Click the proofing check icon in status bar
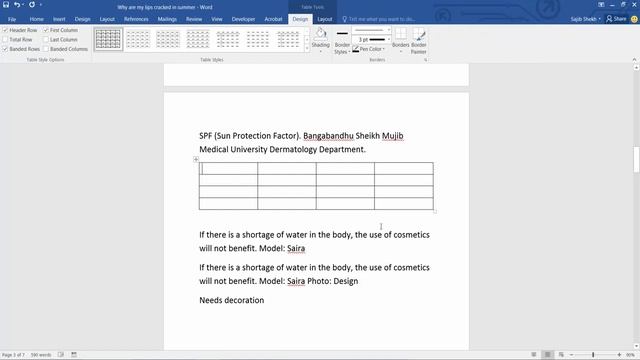Viewport: 640px width, 360px height. coord(61,355)
